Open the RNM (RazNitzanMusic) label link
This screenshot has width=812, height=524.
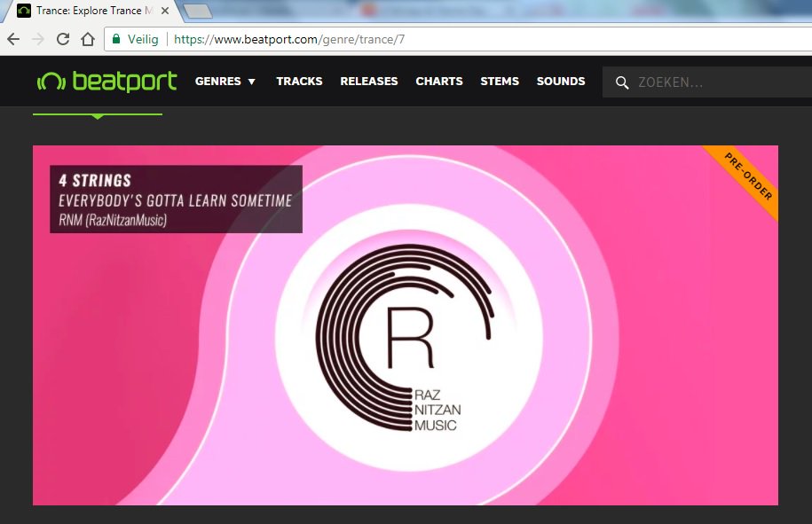tap(113, 221)
